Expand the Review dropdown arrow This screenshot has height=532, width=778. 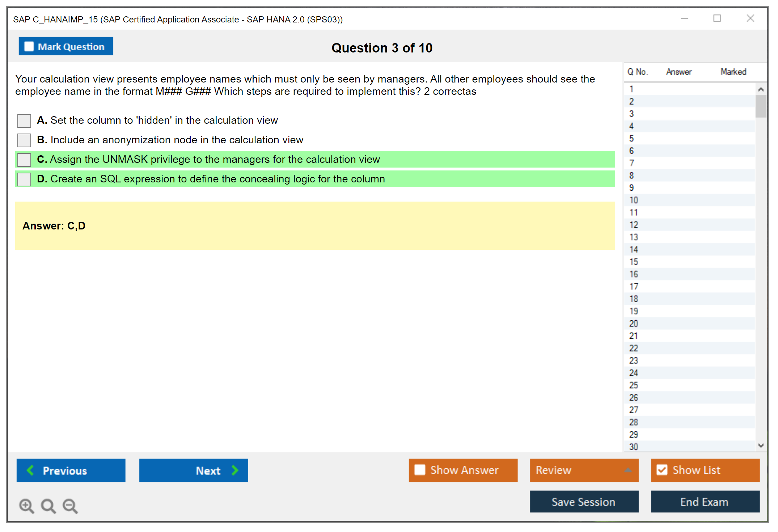628,470
